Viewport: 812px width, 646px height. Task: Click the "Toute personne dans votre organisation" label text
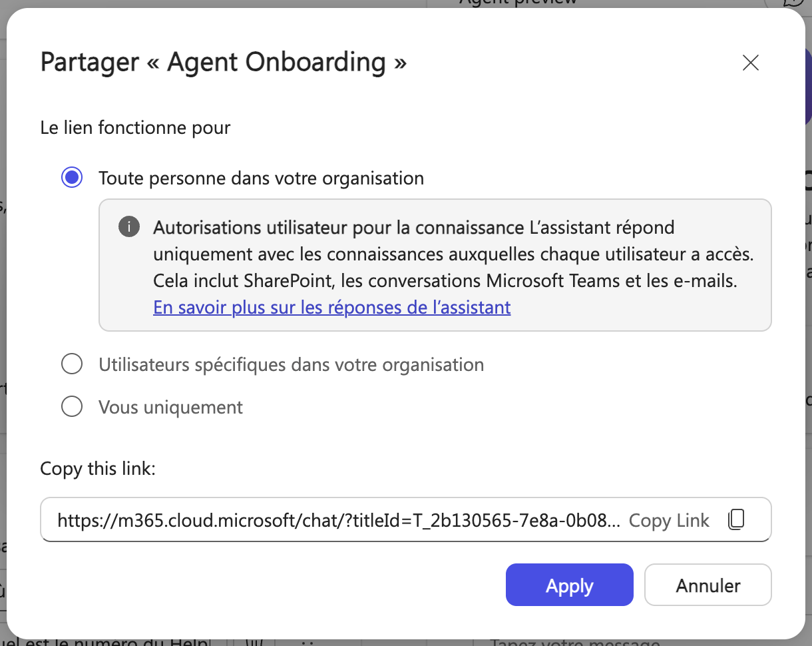point(261,178)
